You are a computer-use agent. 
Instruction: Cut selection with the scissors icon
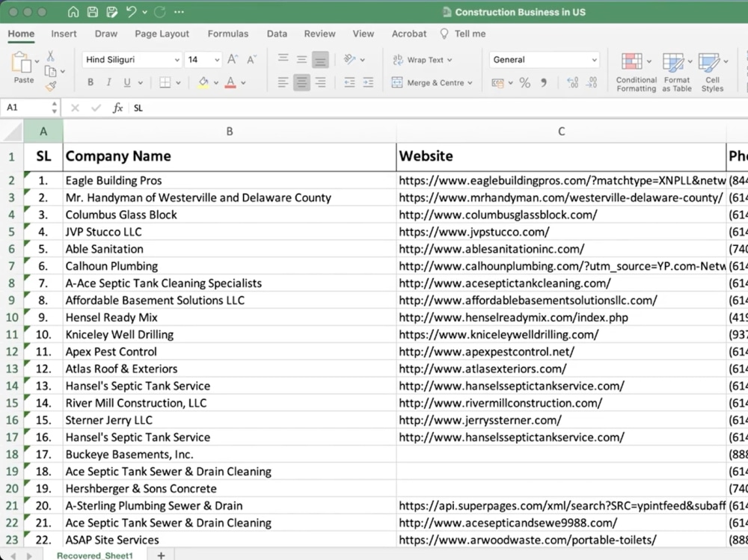pyautogui.click(x=50, y=56)
